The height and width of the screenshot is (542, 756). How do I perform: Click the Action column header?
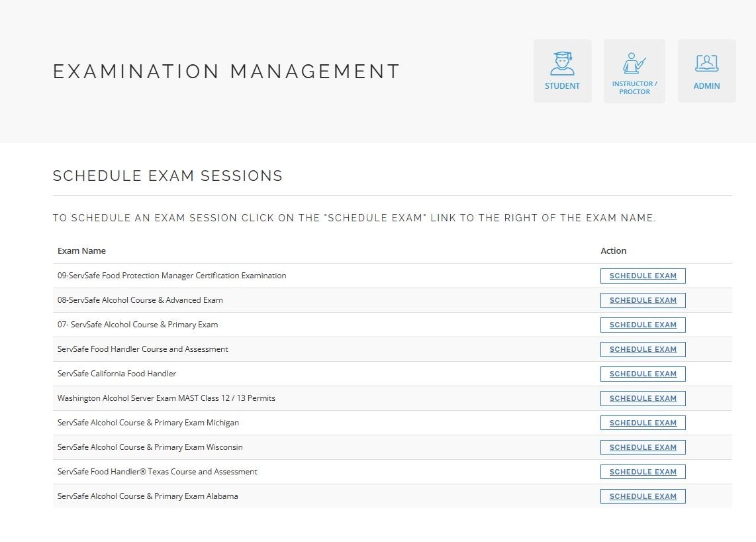click(613, 250)
